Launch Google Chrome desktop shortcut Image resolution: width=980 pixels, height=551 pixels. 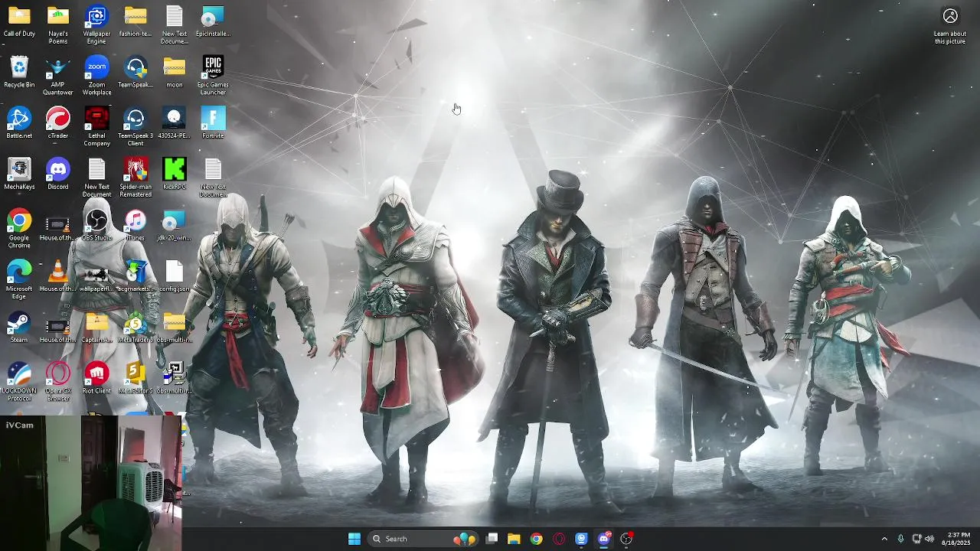click(x=19, y=229)
